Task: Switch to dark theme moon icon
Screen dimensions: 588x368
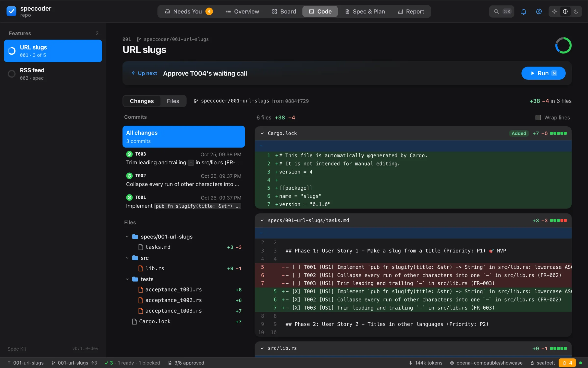Action: [576, 12]
